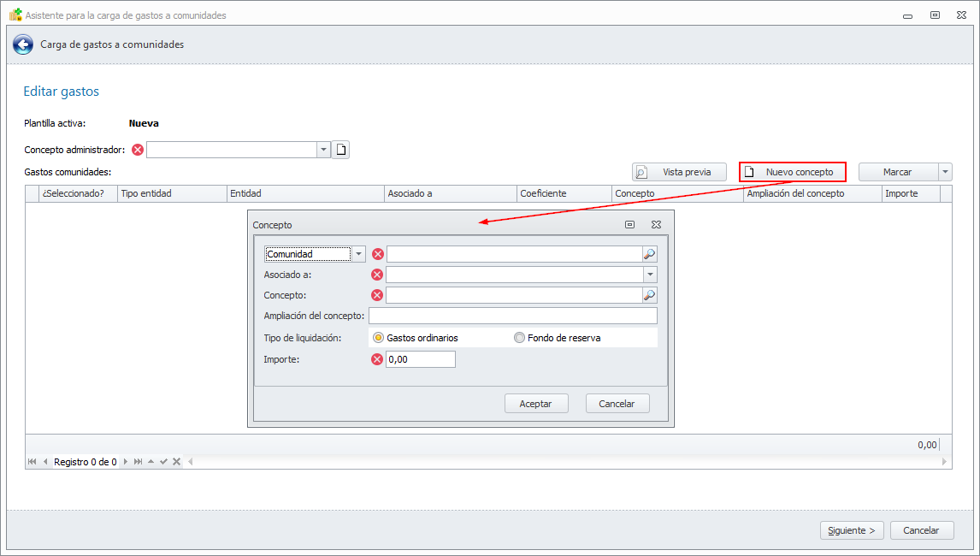
Task: Click new-document icon beside Concepto administrador
Action: point(340,150)
